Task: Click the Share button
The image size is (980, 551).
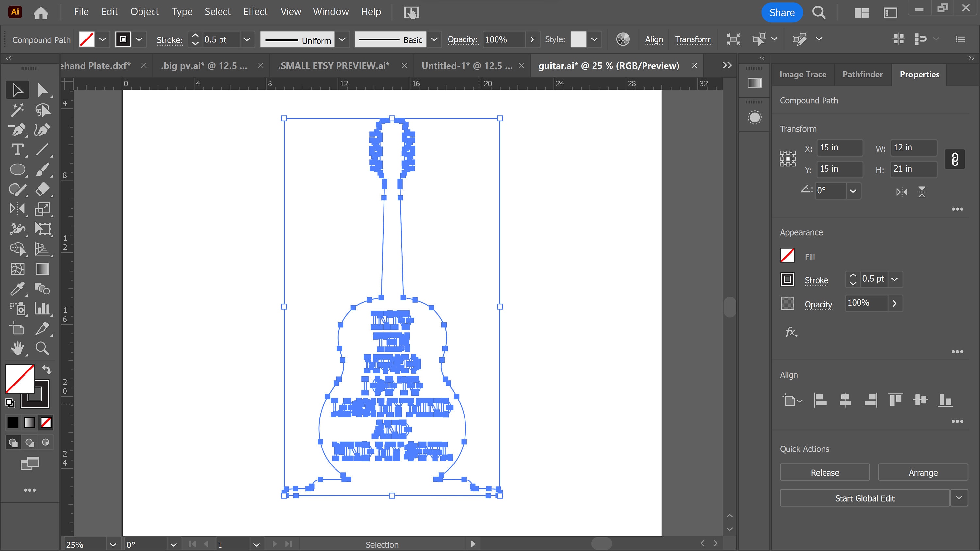Action: pos(782,12)
